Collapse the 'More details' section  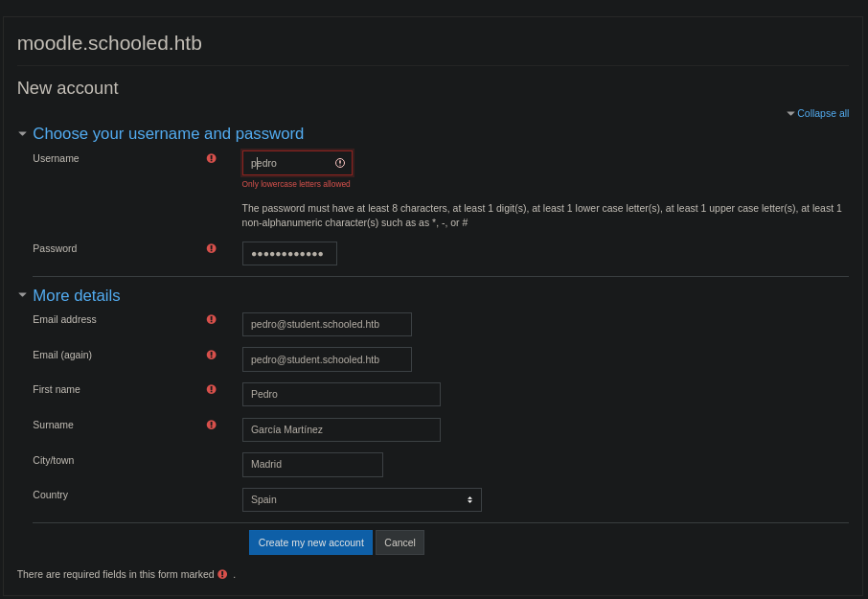click(x=23, y=295)
